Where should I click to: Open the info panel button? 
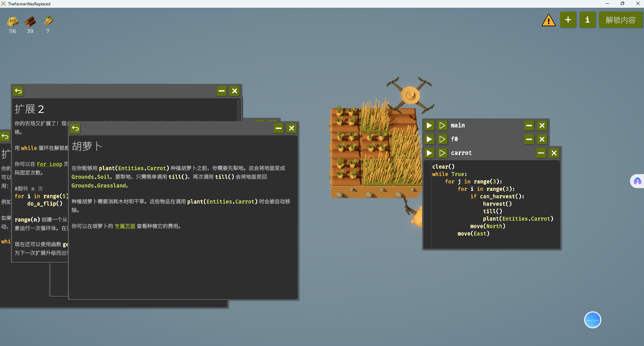(587, 20)
